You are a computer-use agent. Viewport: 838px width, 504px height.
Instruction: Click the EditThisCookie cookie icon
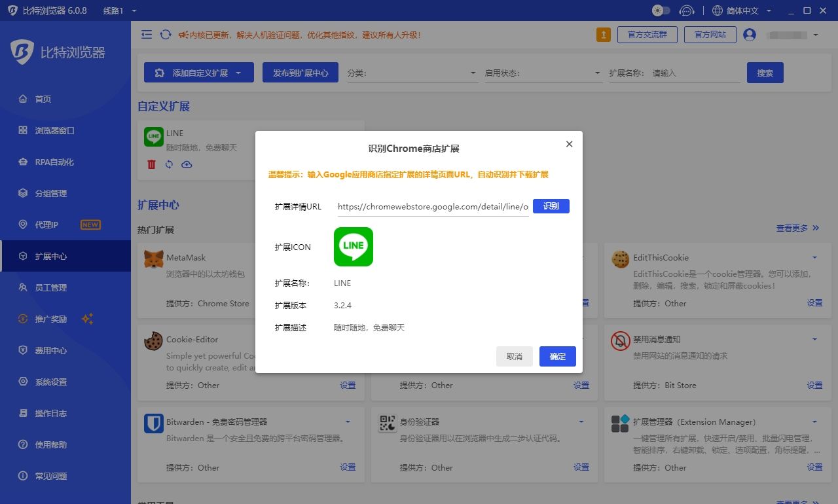[x=621, y=259]
